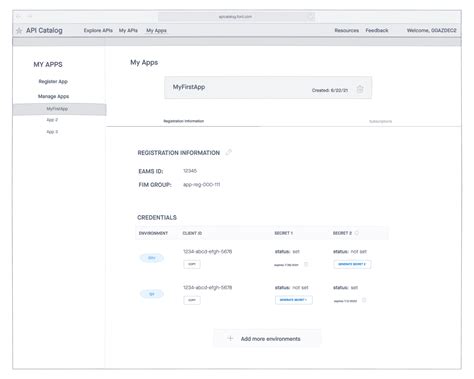
Task: Click the SECRET 1 column header
Action: [284, 233]
